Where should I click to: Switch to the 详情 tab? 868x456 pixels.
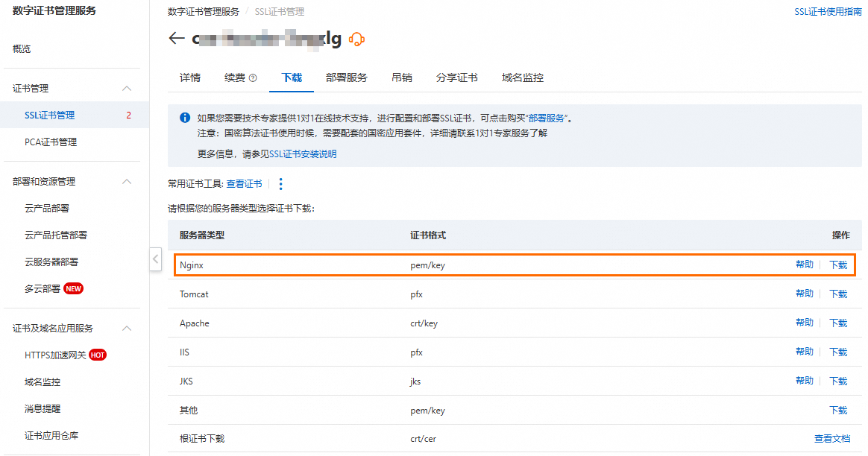pos(190,77)
